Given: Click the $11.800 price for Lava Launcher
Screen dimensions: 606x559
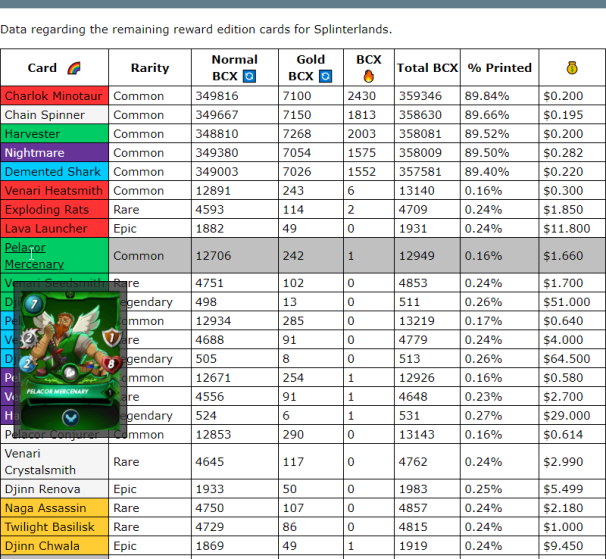Looking at the screenshot, I should pos(567,228).
